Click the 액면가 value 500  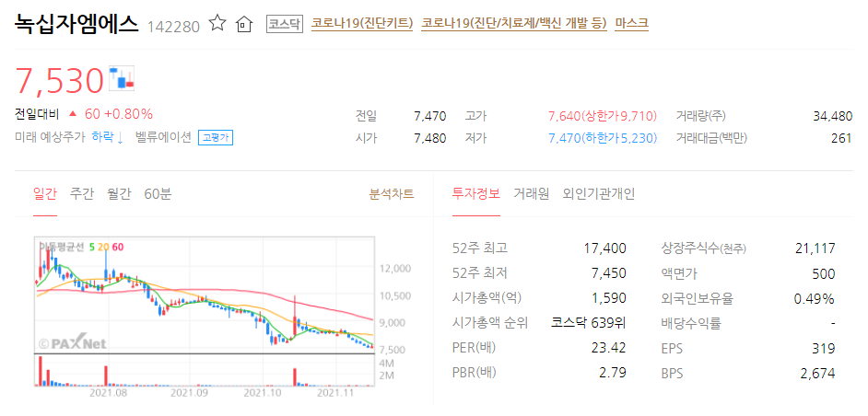(825, 273)
